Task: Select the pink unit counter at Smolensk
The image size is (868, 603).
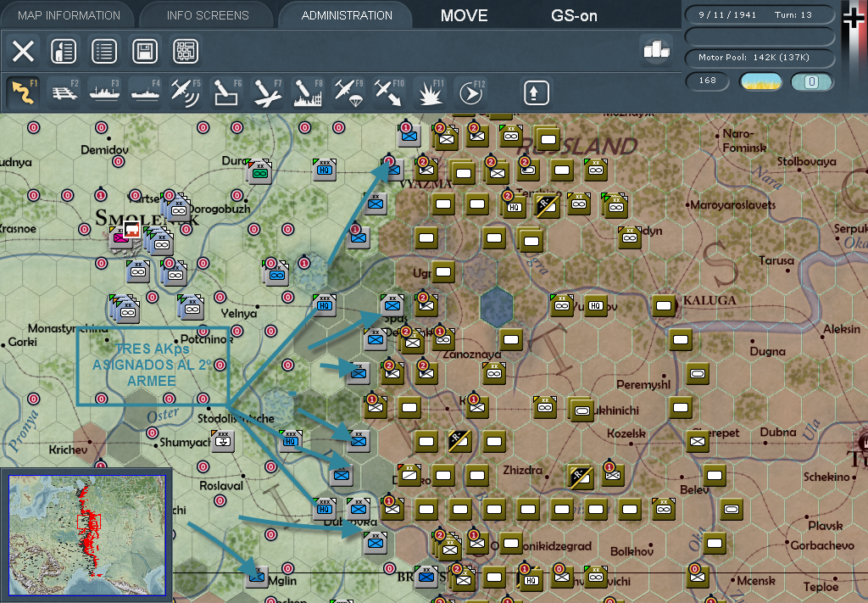Action: coord(120,237)
